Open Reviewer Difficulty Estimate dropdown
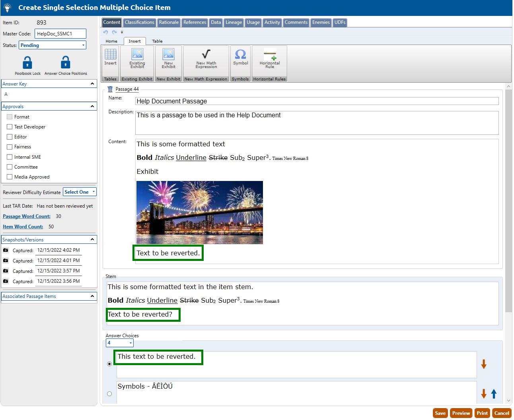 (x=80, y=192)
